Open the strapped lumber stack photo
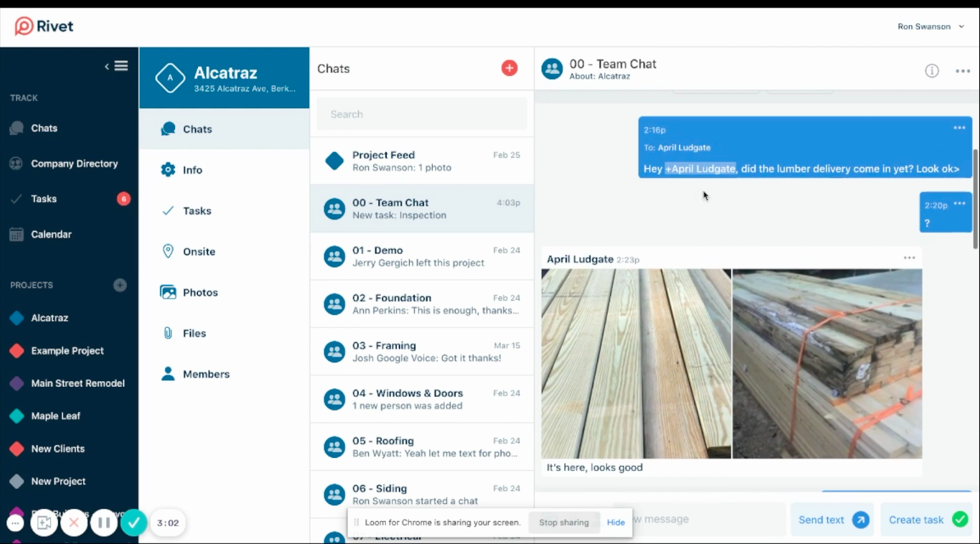This screenshot has height=544, width=980. coord(827,364)
